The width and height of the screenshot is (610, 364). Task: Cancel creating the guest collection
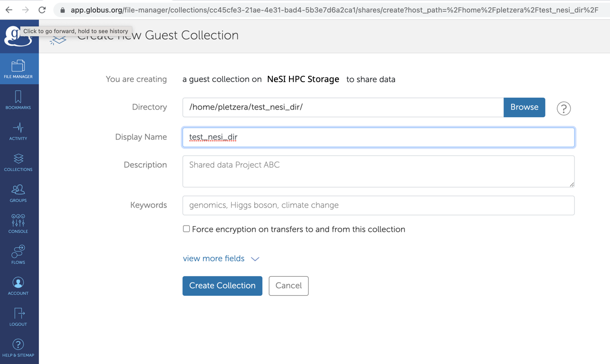tap(288, 286)
